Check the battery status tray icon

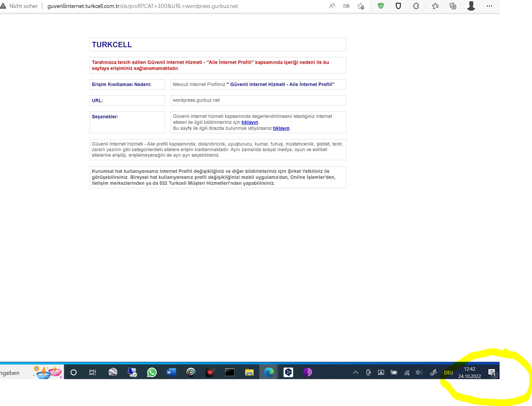pyautogui.click(x=394, y=372)
